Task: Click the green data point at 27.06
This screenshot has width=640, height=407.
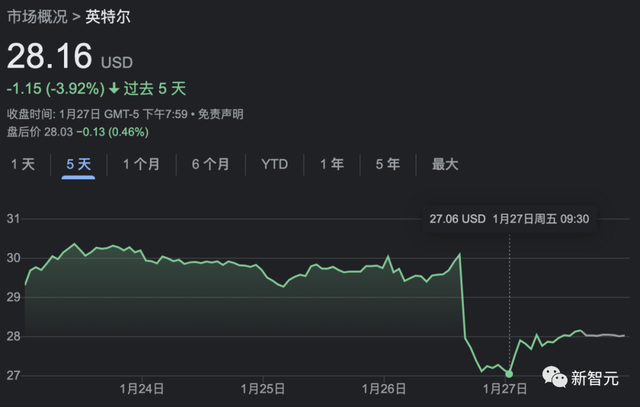Action: pos(509,374)
